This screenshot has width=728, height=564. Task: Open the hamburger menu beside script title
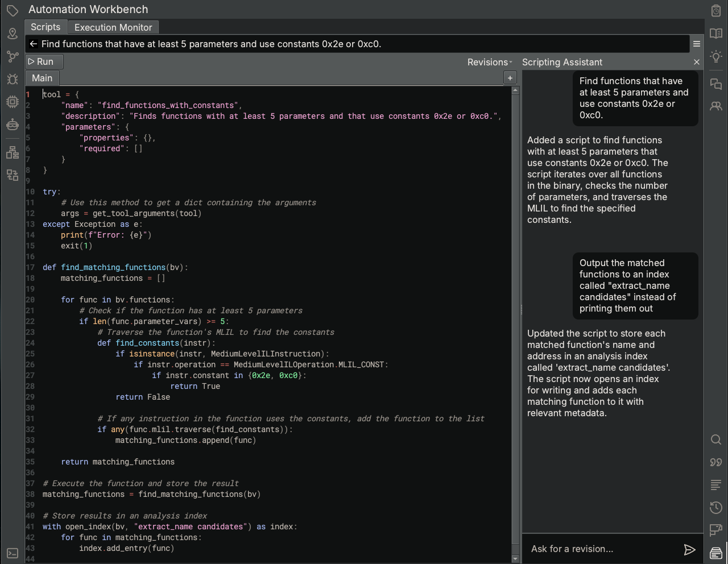pos(696,44)
